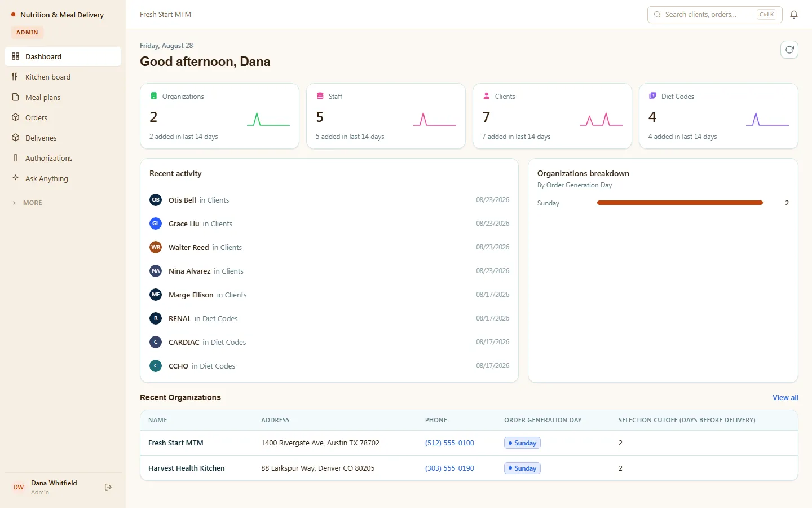
Task: Click Fresh Start MTM breadcrumb in header
Action: click(165, 15)
